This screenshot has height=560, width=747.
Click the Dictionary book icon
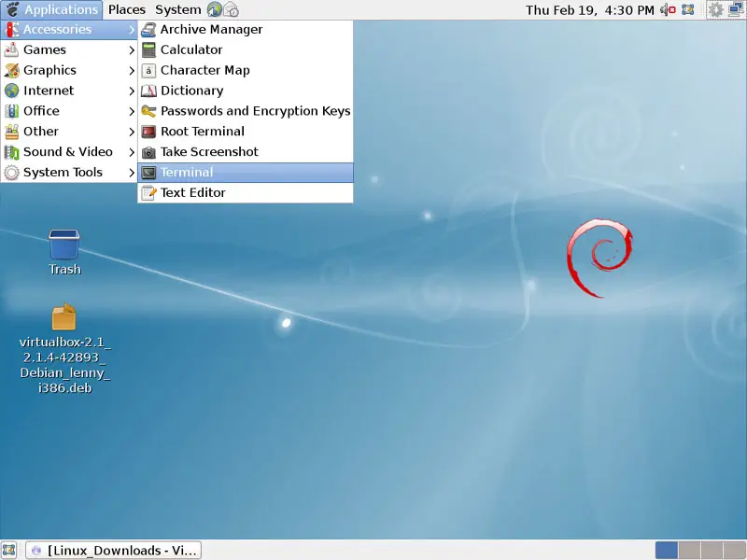click(x=148, y=91)
